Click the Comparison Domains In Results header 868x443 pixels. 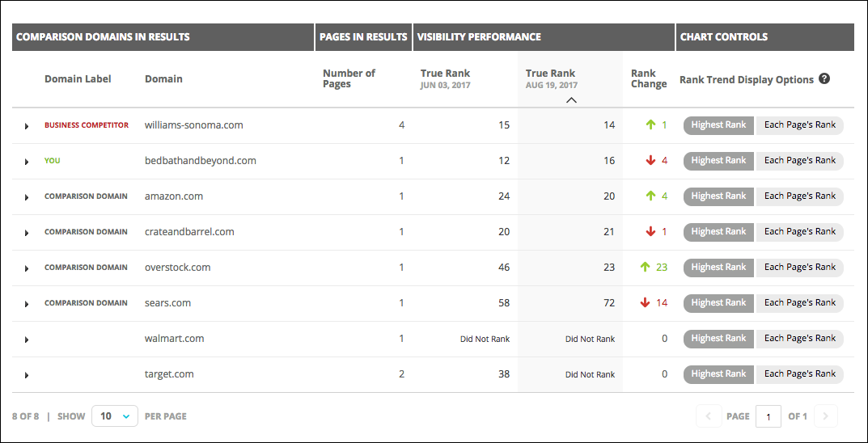[163, 37]
